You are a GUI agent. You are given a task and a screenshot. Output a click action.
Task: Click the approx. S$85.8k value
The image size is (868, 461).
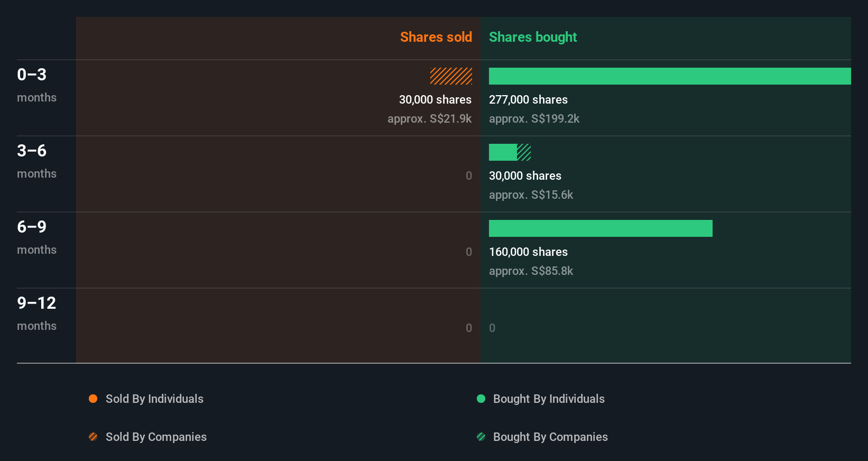click(531, 271)
